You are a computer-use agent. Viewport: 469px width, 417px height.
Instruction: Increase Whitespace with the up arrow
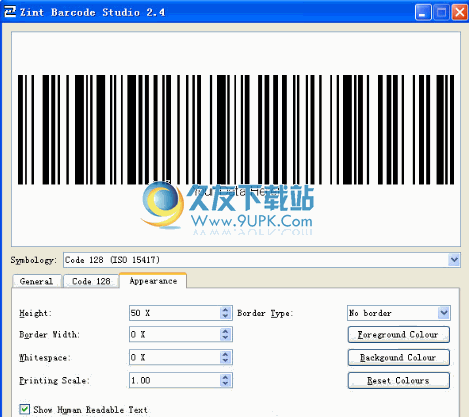(226, 354)
